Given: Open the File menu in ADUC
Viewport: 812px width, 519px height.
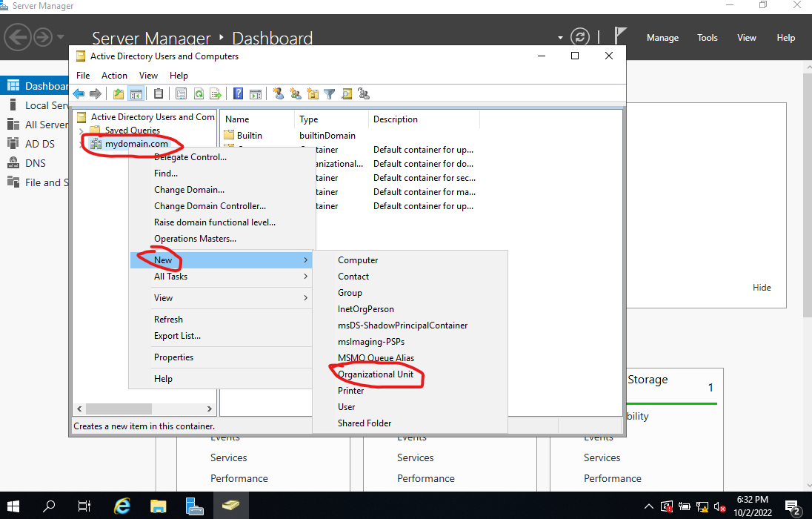Looking at the screenshot, I should coord(83,76).
